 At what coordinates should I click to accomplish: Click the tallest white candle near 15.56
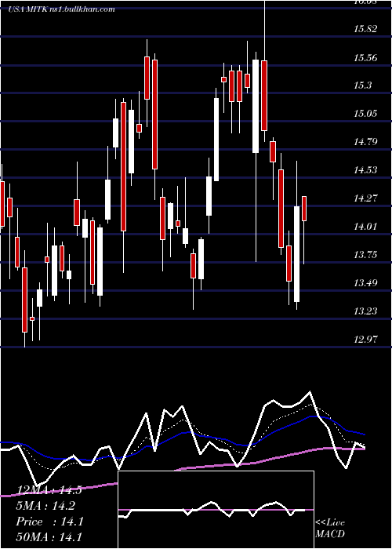[x=256, y=107]
